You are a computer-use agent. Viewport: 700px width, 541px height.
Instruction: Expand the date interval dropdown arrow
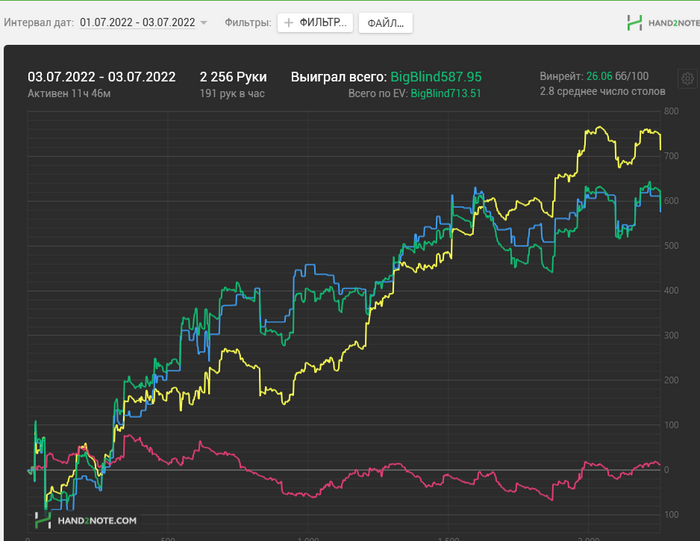(x=204, y=22)
